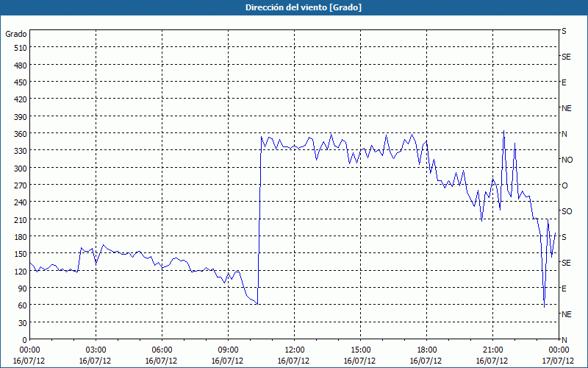Click the 'NO' compass label on the right axis
588x368 pixels.
tap(567, 160)
